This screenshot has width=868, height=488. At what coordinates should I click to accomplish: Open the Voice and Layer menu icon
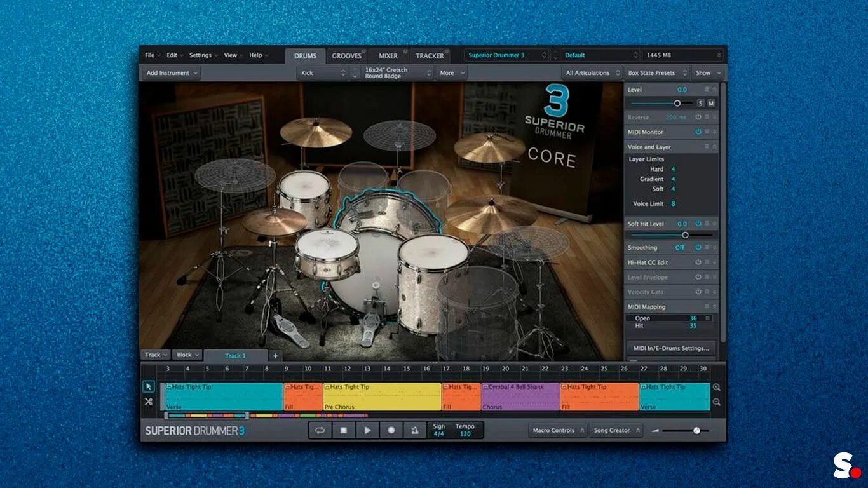(x=706, y=147)
